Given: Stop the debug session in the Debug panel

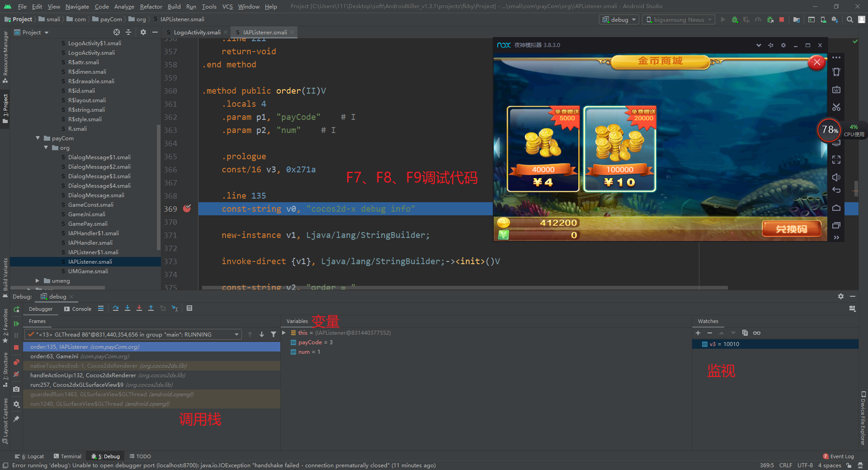Looking at the screenshot, I should [x=16, y=347].
